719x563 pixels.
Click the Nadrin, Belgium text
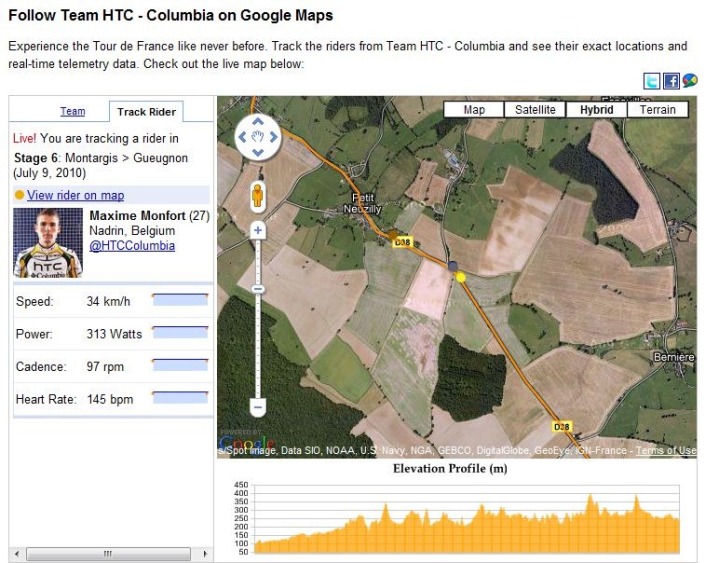(132, 231)
